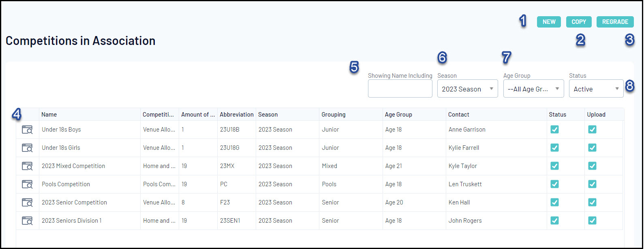This screenshot has width=644, height=249.
Task: Sort by the Abbreviation column header
Action: (237, 115)
